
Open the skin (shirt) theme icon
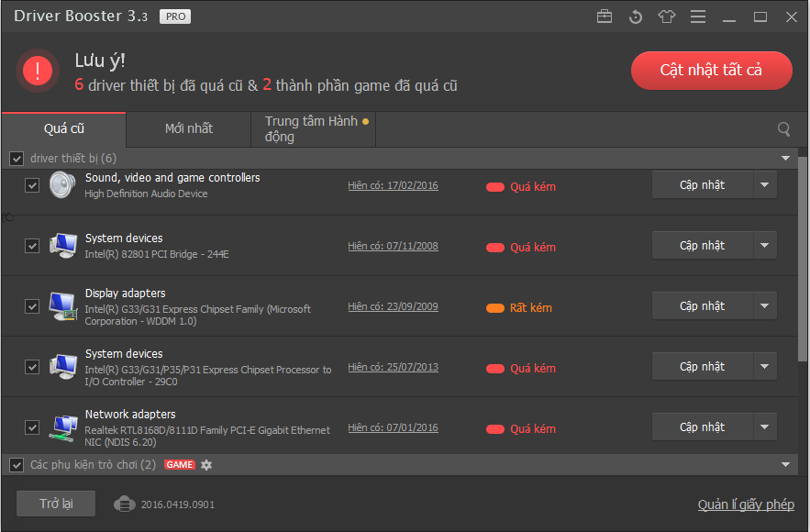click(667, 17)
